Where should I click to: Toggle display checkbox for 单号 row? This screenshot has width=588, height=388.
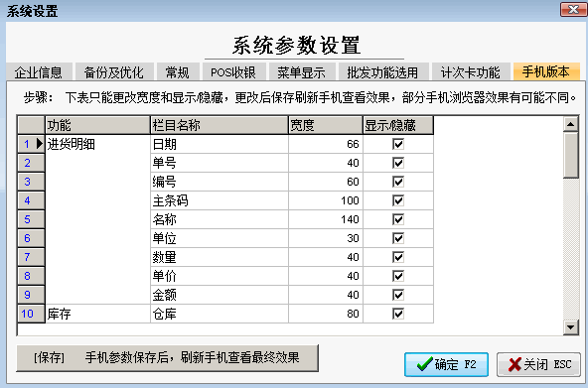tap(398, 163)
